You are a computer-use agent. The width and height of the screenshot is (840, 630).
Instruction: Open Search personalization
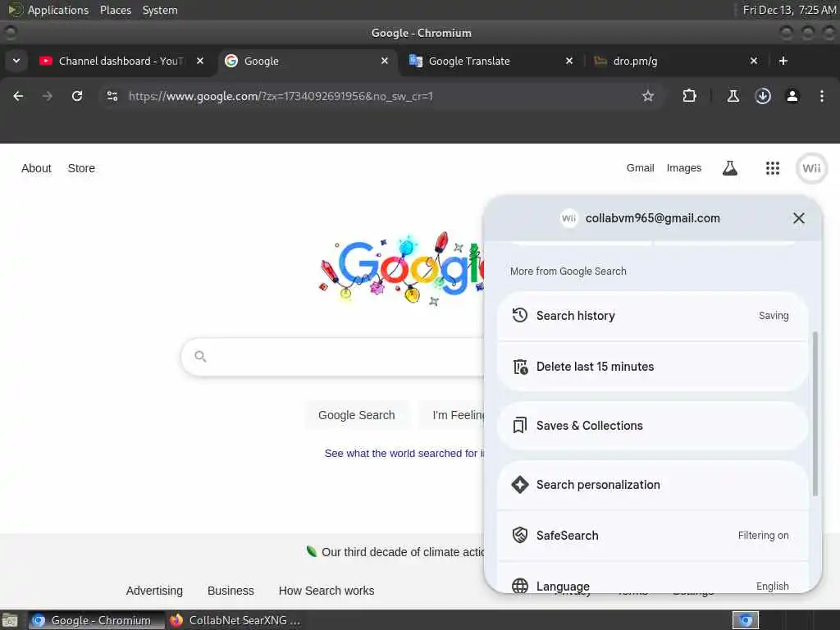pyautogui.click(x=652, y=485)
